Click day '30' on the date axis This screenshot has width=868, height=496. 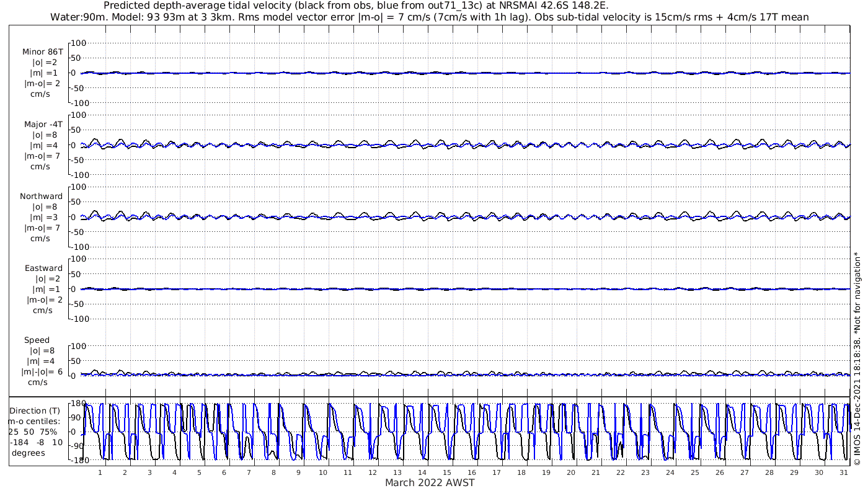click(x=819, y=472)
